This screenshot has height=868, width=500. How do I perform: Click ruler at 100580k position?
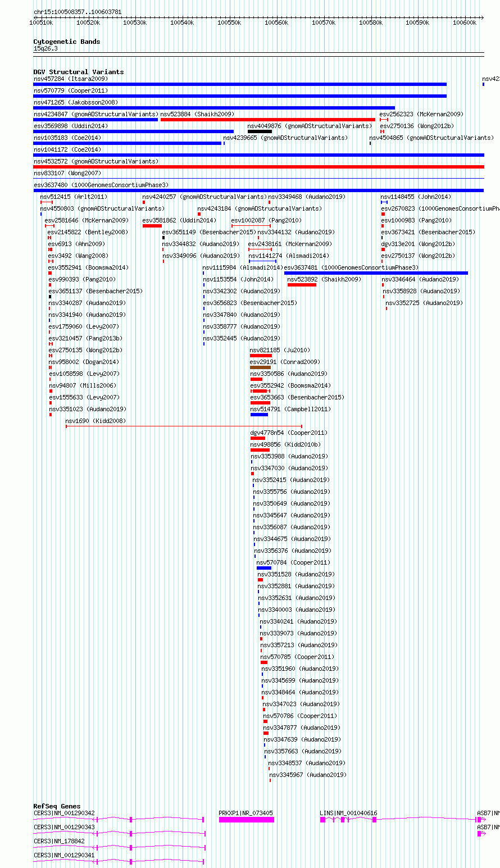click(371, 22)
